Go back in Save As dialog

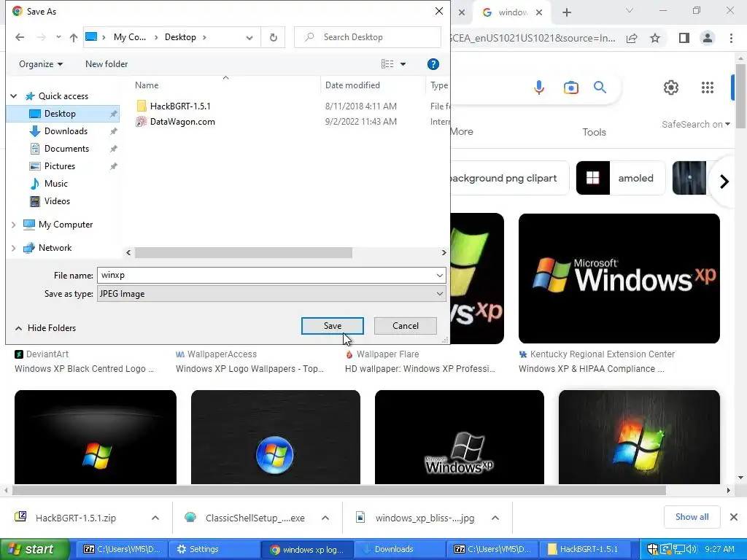pos(20,37)
